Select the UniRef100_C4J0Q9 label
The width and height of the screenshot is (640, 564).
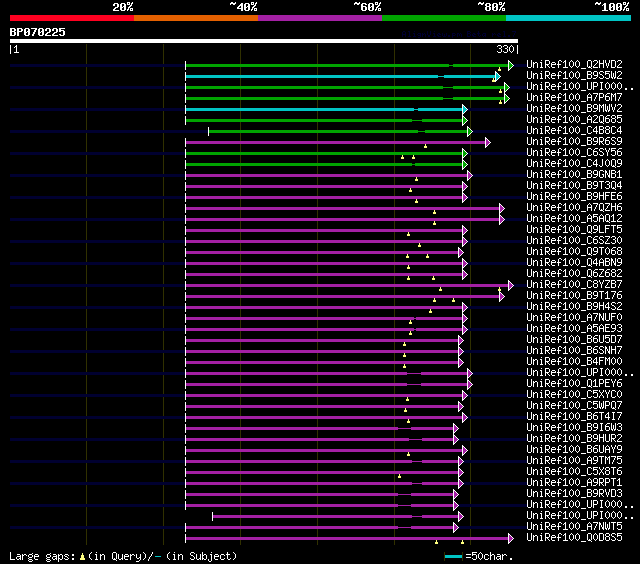tap(574, 164)
